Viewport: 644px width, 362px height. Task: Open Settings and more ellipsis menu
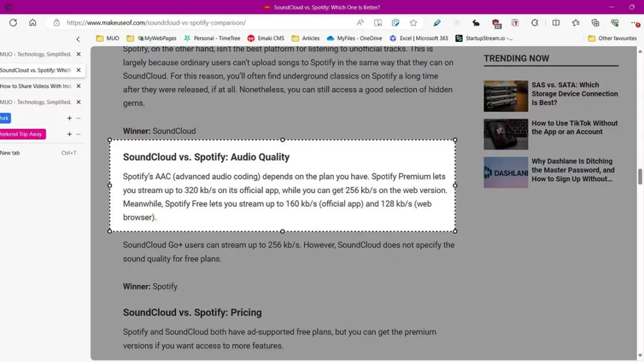pos(635,23)
